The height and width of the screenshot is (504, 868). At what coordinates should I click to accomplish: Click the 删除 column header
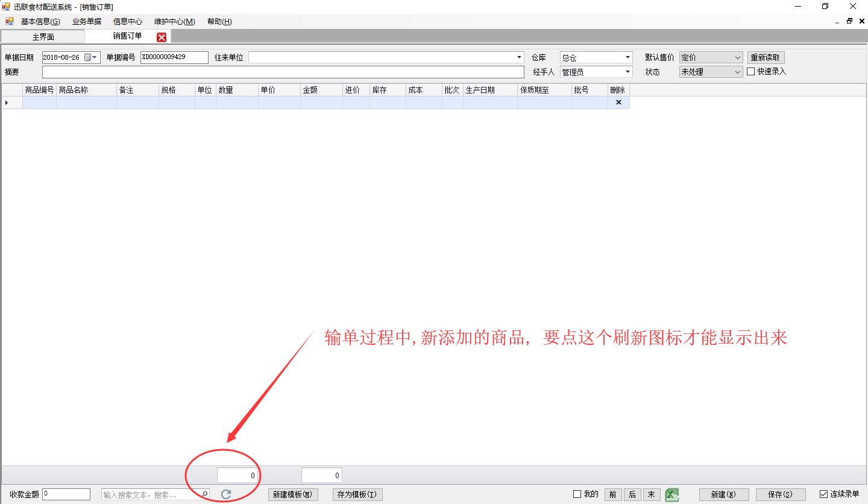(618, 90)
